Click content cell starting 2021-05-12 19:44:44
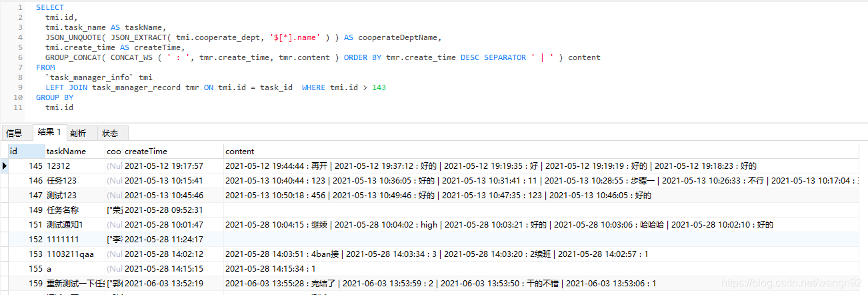This screenshot has width=868, height=295. (541, 166)
